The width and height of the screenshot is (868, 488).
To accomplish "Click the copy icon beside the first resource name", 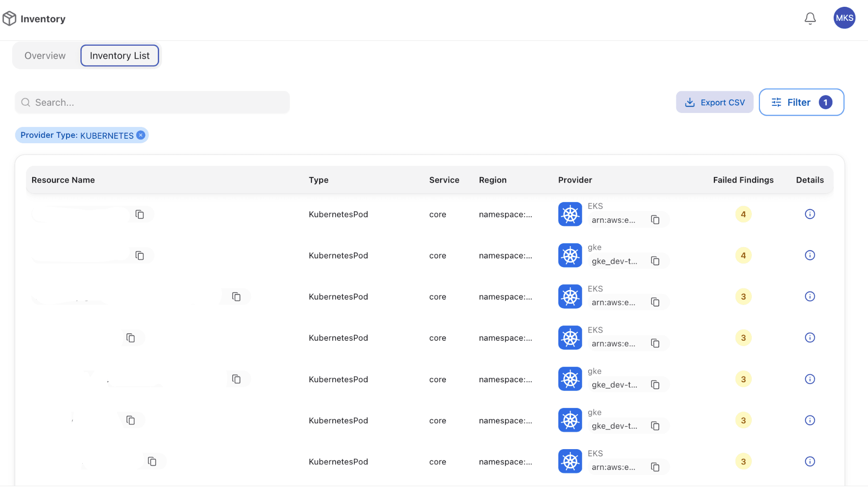I will 139,214.
